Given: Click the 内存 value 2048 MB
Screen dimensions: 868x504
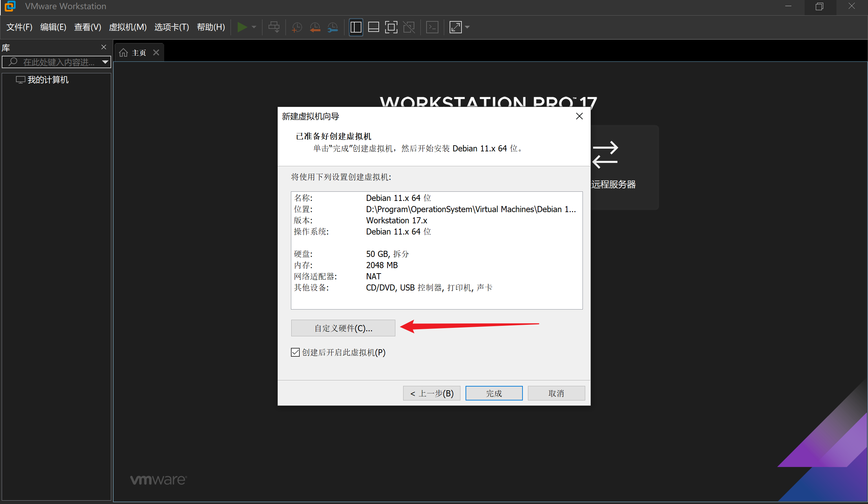Looking at the screenshot, I should 382,265.
